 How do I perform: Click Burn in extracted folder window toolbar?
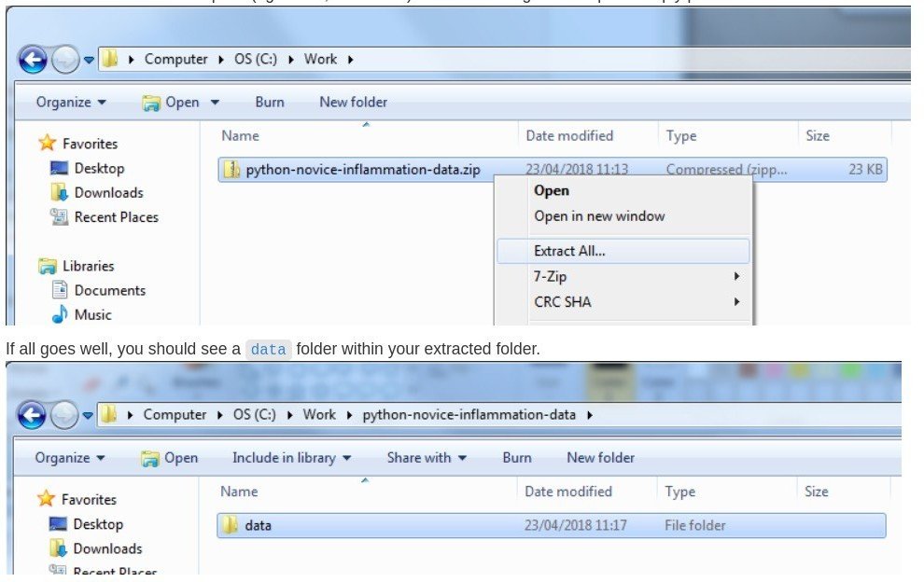click(x=517, y=458)
